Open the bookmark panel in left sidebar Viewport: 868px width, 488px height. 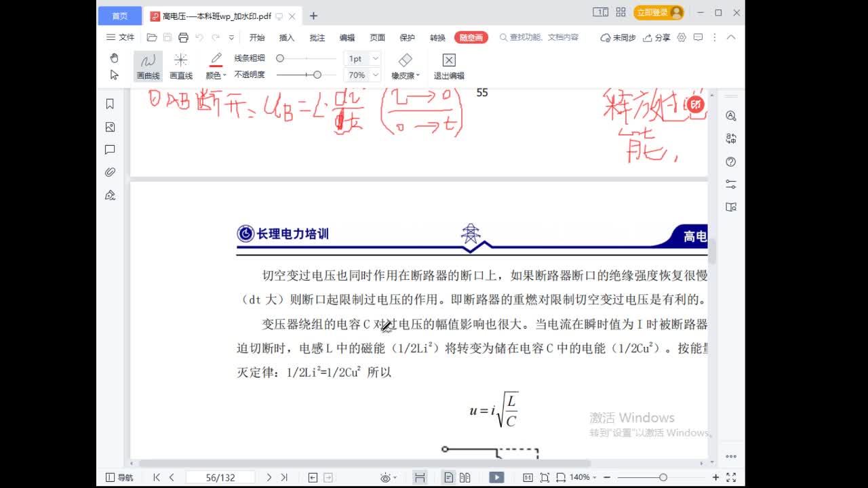(110, 104)
